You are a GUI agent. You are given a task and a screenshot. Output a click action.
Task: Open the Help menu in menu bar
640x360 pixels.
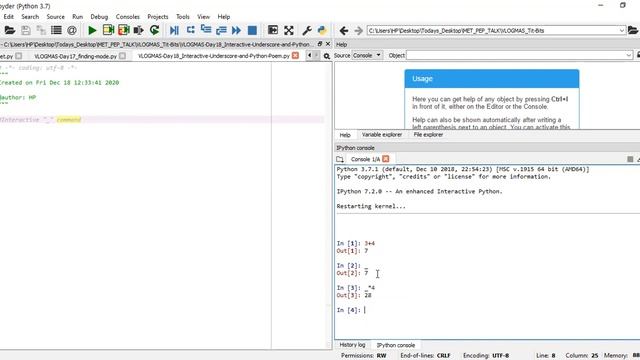[224, 17]
